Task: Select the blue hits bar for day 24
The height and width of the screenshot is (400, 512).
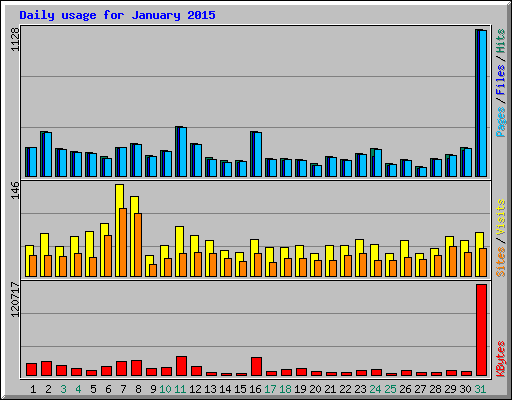Action: click(376, 162)
